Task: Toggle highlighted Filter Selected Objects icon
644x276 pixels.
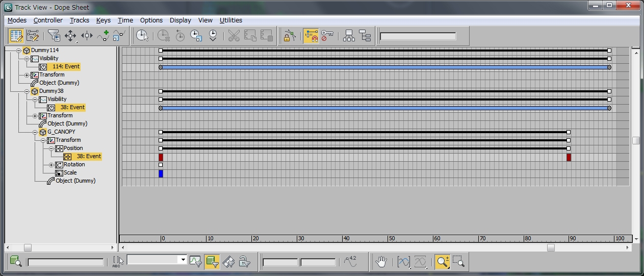Action: 212,262
